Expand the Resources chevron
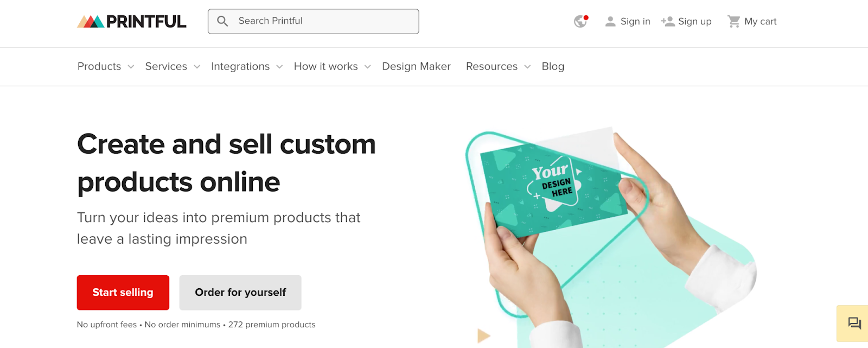Image resolution: width=868 pixels, height=348 pixels. 527,67
